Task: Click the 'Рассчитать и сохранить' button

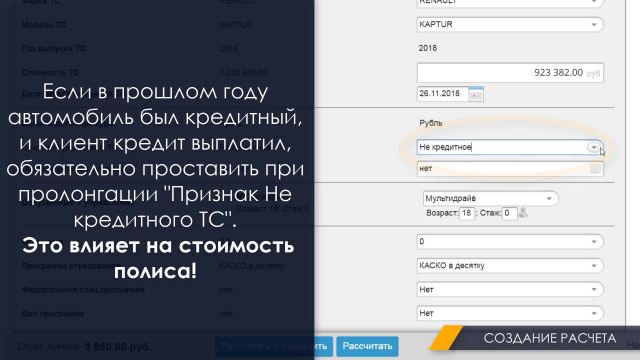Action: (274, 346)
